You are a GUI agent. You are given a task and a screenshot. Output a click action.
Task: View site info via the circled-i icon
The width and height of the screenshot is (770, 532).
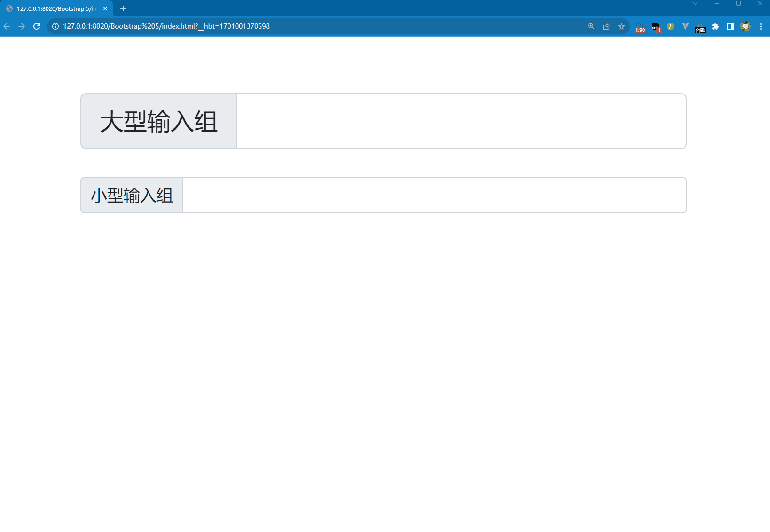(55, 27)
